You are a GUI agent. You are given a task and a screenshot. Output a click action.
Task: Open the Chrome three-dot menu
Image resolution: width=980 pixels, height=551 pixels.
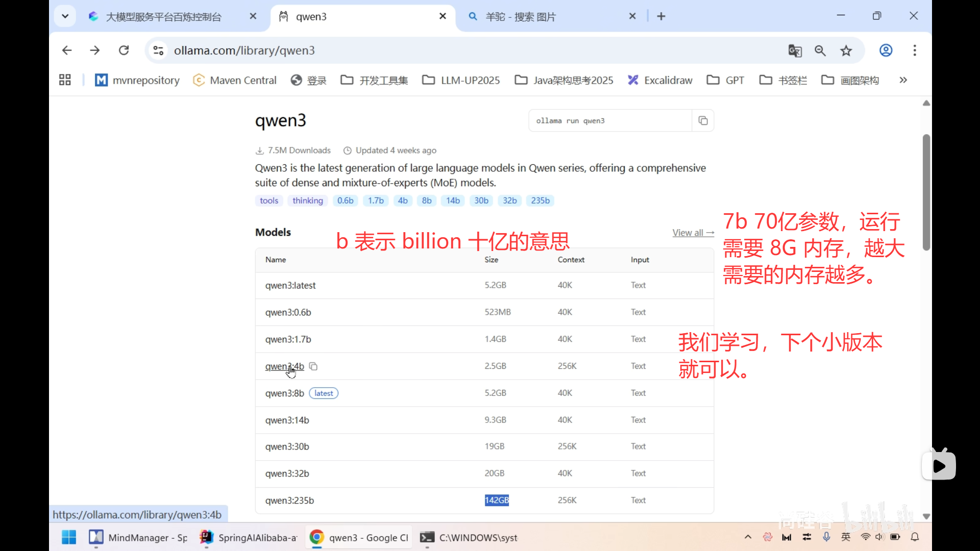click(915, 51)
